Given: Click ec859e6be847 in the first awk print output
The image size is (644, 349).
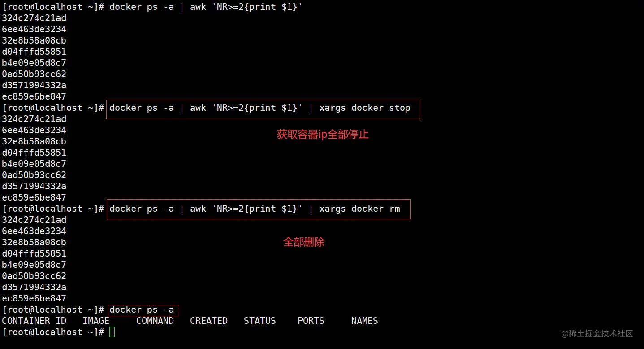Looking at the screenshot, I should point(34,96).
